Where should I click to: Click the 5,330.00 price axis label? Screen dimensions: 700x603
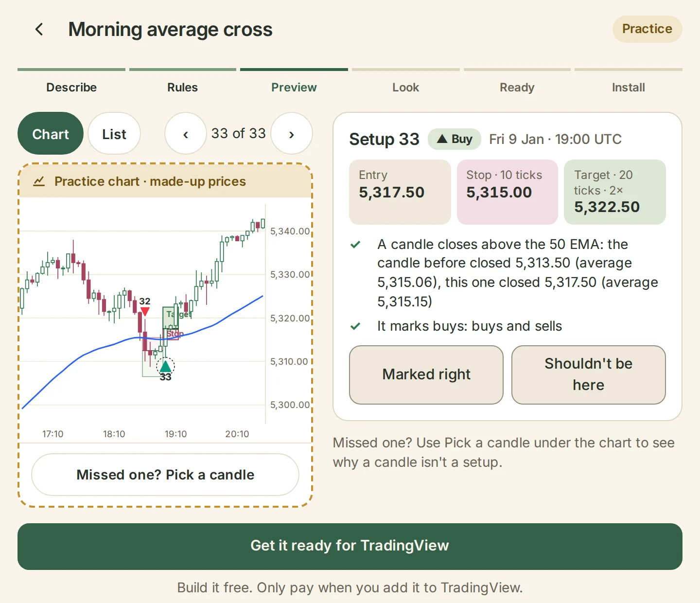click(290, 274)
